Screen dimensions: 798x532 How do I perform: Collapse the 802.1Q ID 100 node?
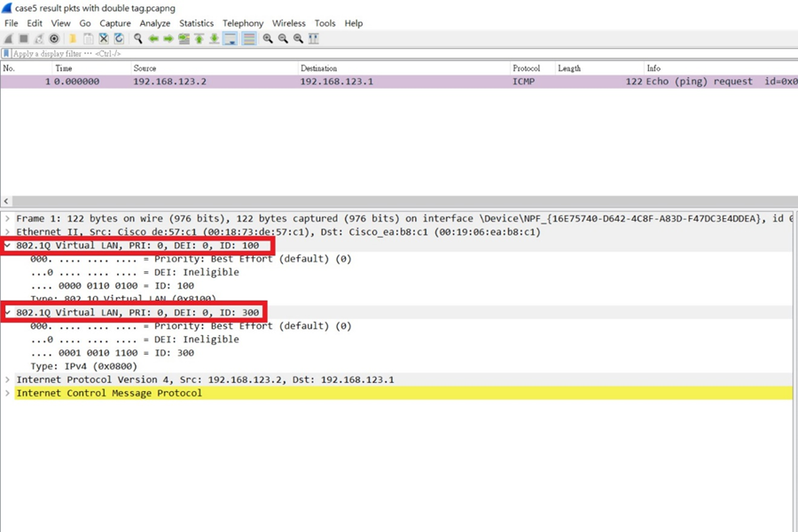tap(7, 246)
